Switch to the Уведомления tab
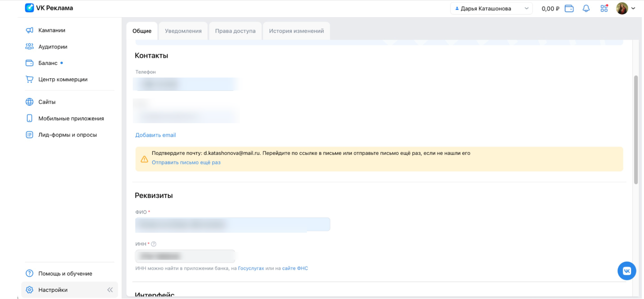This screenshot has height=299, width=644. coord(183,31)
